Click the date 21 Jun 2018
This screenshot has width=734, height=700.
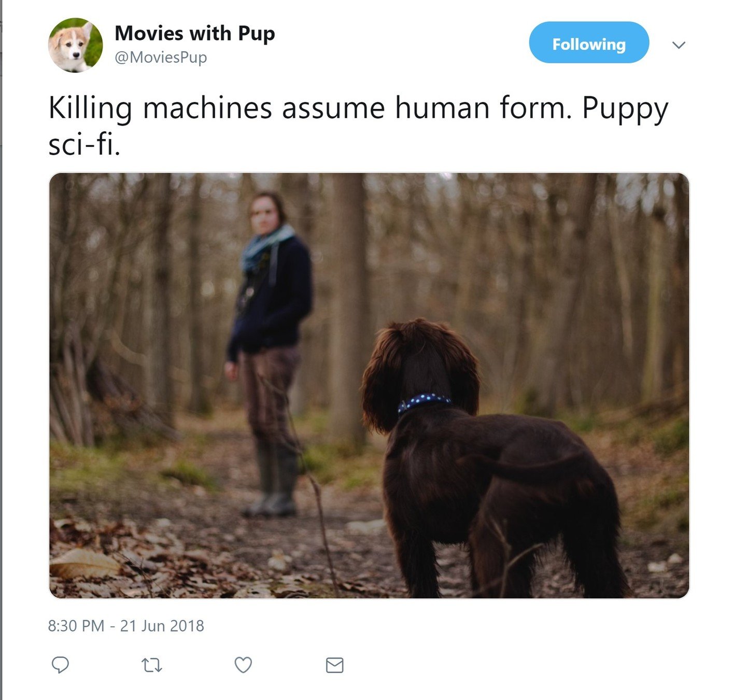point(162,626)
